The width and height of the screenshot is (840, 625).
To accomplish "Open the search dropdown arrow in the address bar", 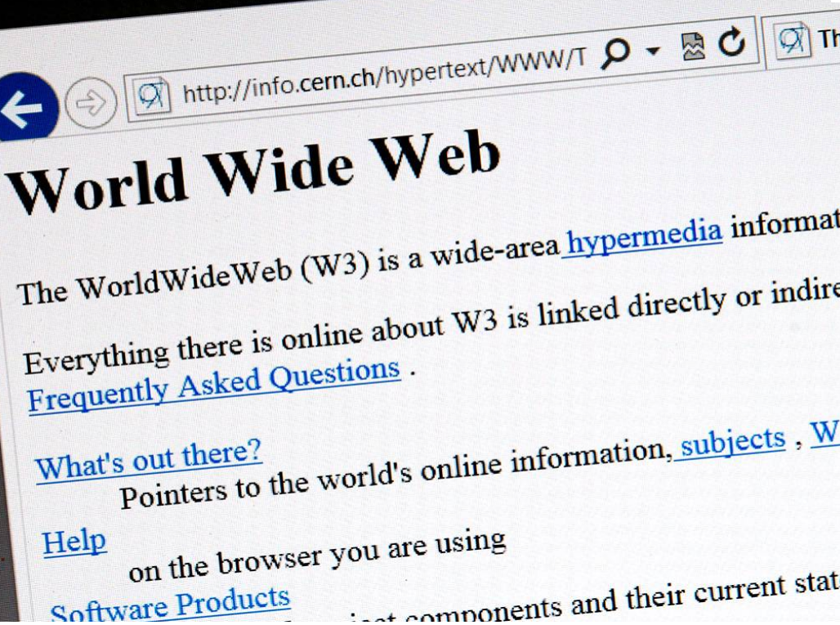I will pos(653,51).
